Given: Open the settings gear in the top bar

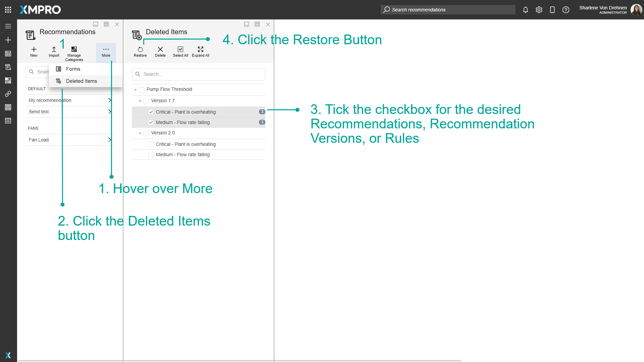Looking at the screenshot, I should tap(539, 10).
